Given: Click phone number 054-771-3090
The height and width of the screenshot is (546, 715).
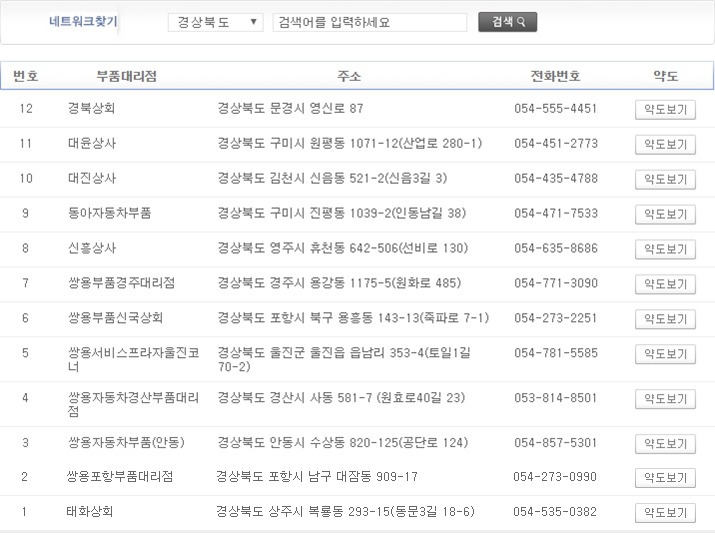Looking at the screenshot, I should click(x=555, y=283).
